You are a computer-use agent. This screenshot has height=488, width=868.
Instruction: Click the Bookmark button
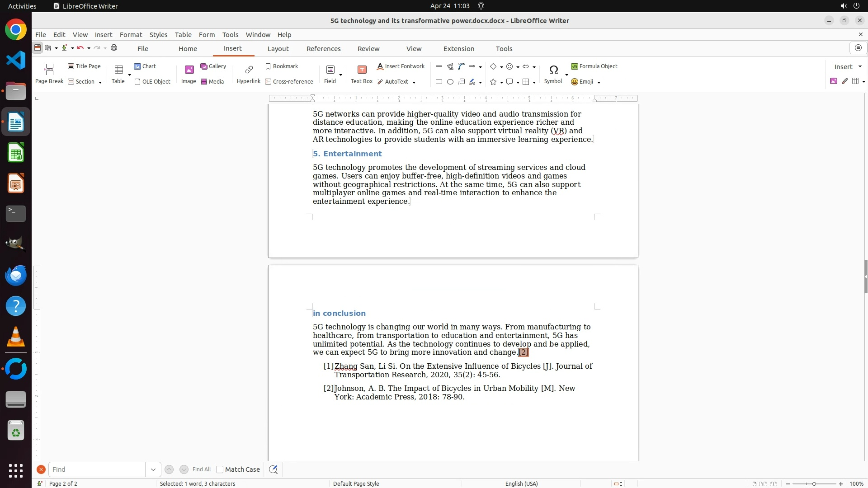(282, 66)
